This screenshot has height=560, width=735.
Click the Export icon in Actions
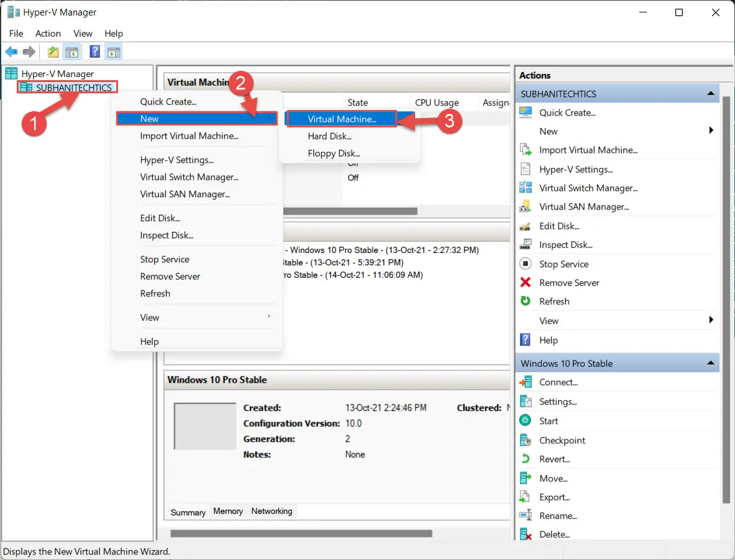coord(526,497)
